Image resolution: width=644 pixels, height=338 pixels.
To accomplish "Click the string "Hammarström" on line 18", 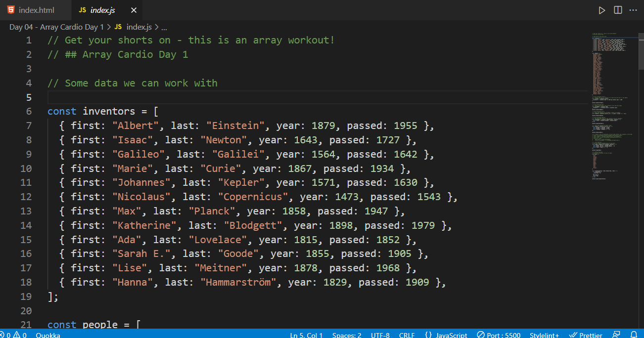I will (238, 282).
